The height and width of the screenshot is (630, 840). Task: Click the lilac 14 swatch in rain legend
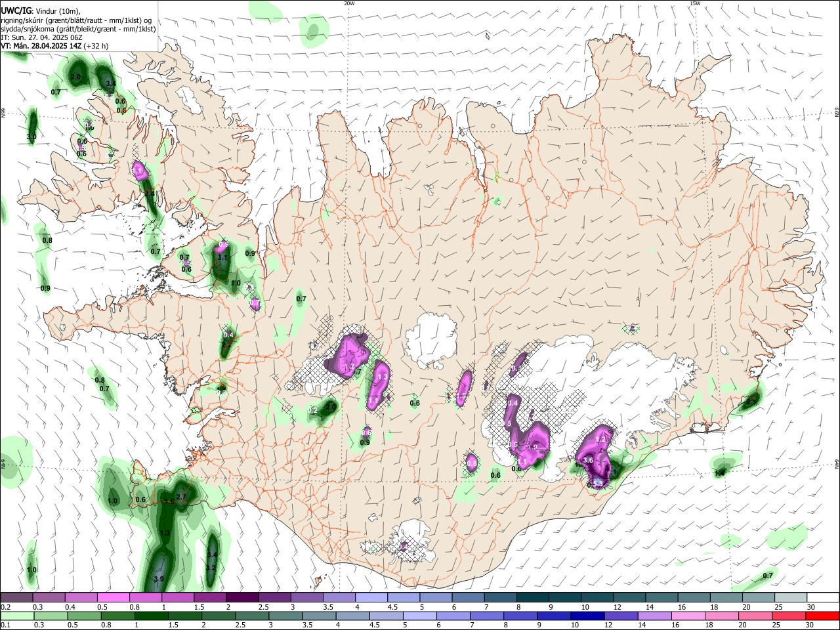[655, 616]
